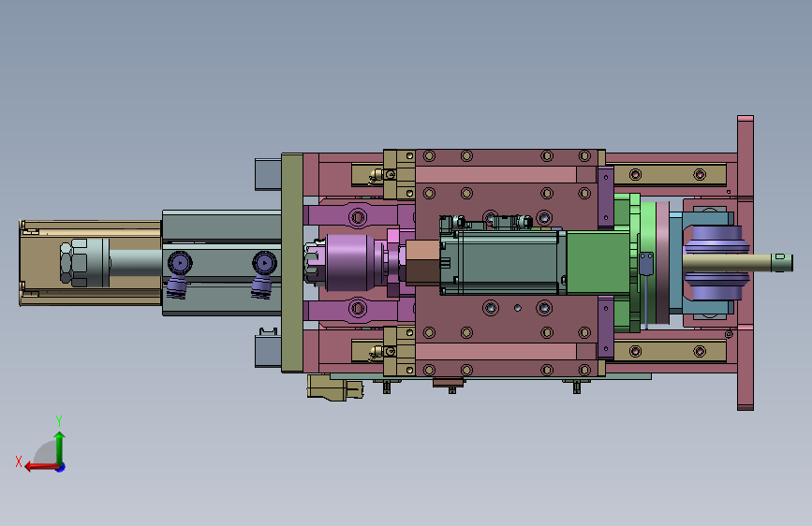Click the blue Z axis dot of the triad
The width and height of the screenshot is (812, 526).
click(x=61, y=467)
